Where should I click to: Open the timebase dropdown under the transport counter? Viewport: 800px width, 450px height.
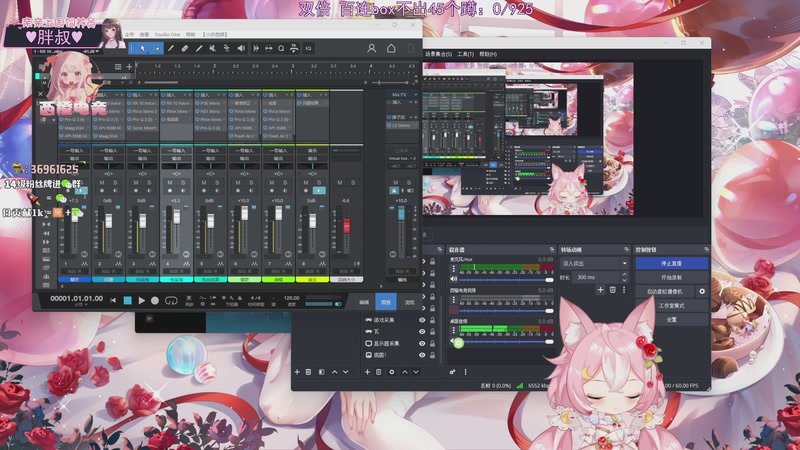click(80, 305)
